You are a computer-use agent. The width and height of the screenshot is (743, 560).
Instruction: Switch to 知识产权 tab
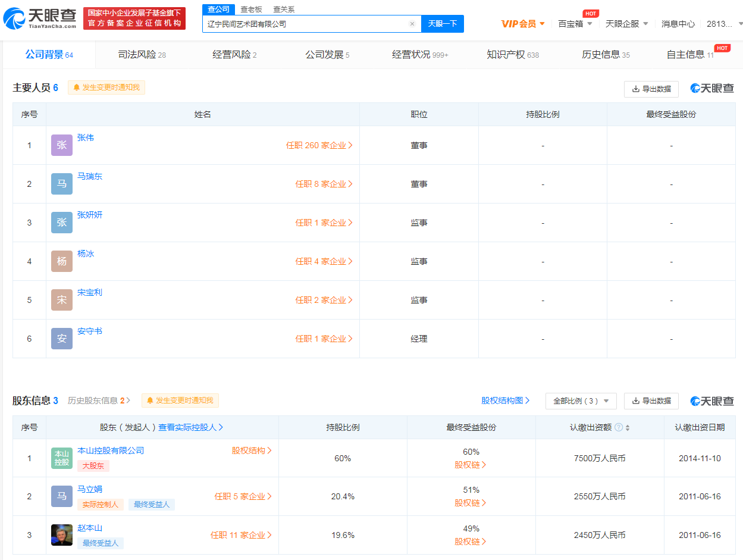click(513, 55)
